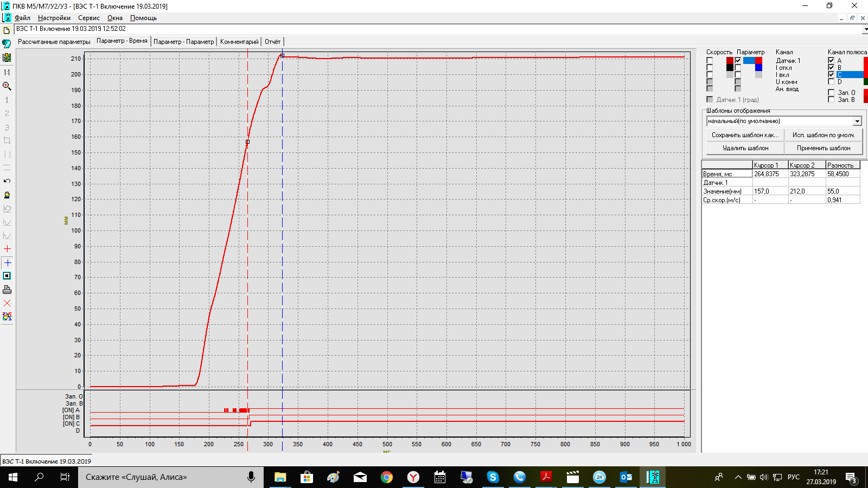Click the blue I откл parameter color swatch
Screen dimensions: 868x488
tap(758, 68)
